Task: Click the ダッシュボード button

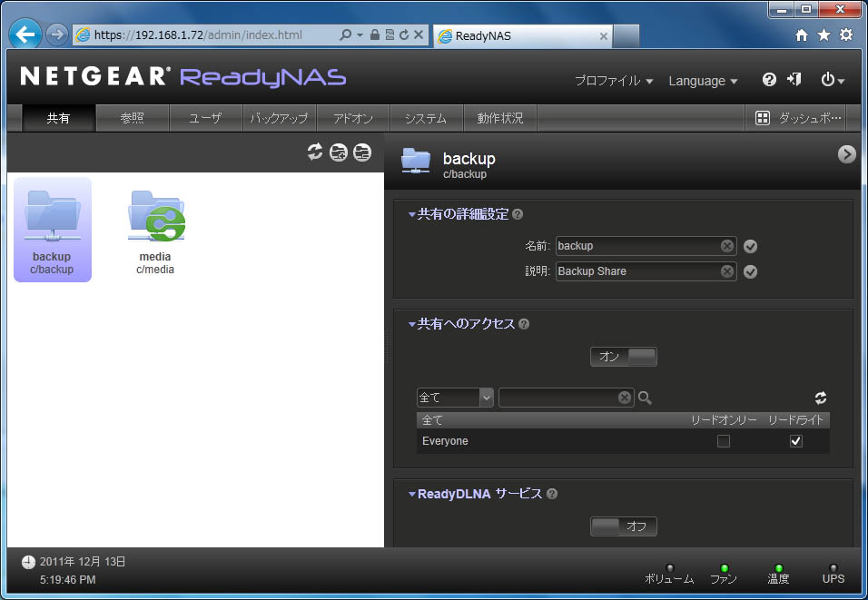Action: pos(799,118)
